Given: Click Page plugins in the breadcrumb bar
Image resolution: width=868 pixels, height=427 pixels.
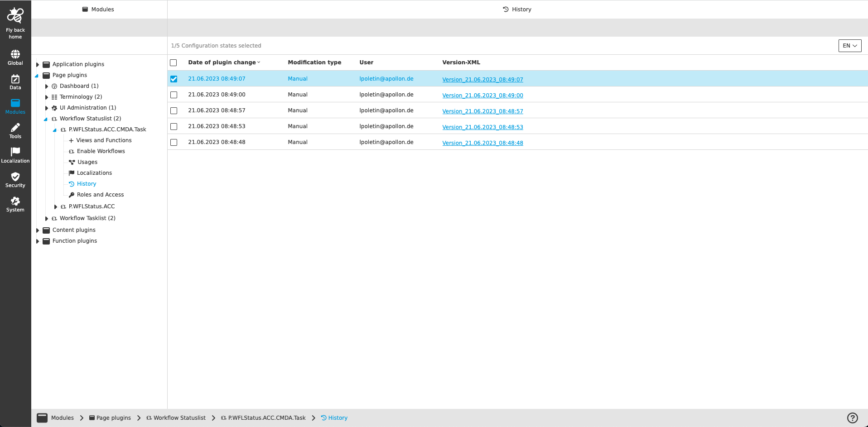Looking at the screenshot, I should coord(113,418).
